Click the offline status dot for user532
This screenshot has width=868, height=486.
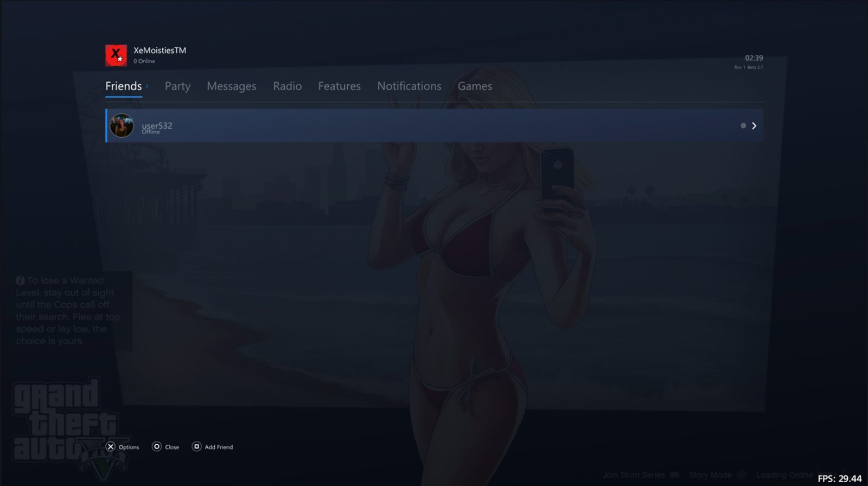[x=743, y=126]
